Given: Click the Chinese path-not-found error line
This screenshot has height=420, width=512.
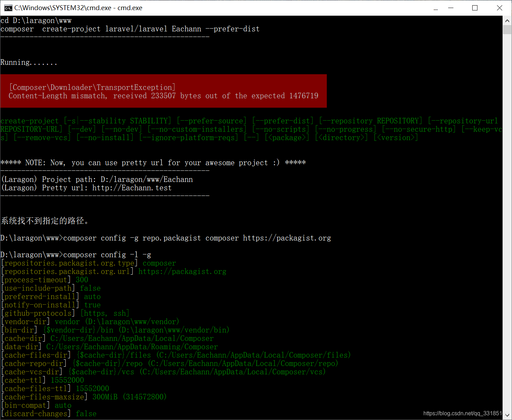Looking at the screenshot, I should tap(45, 221).
